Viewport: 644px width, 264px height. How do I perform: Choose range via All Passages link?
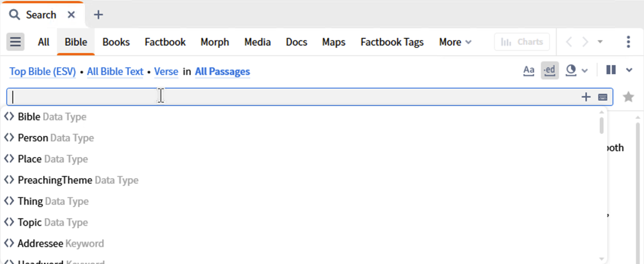click(x=222, y=71)
